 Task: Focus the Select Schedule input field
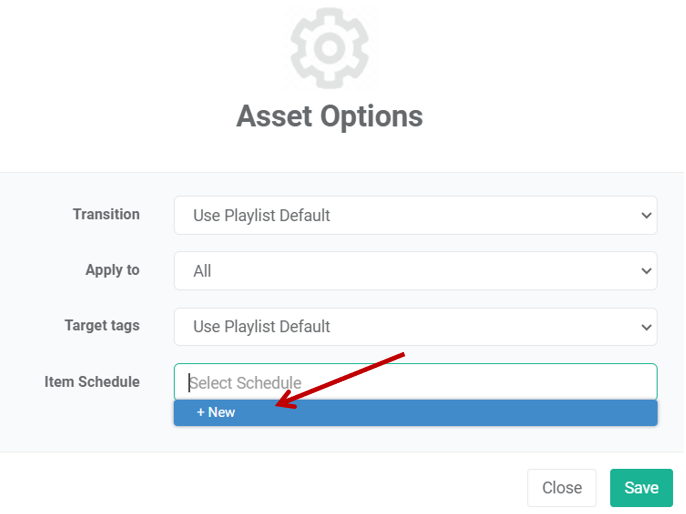pyautogui.click(x=416, y=382)
